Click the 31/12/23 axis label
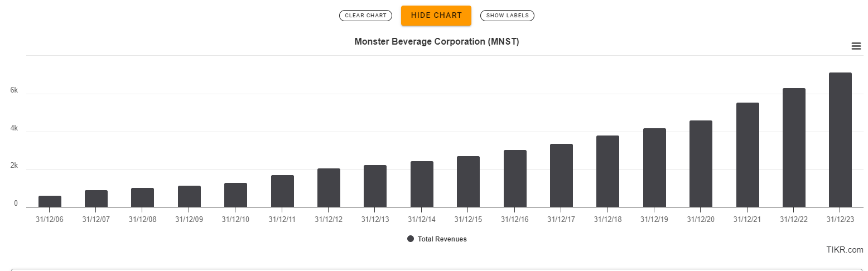This screenshot has width=868, height=271. click(841, 219)
